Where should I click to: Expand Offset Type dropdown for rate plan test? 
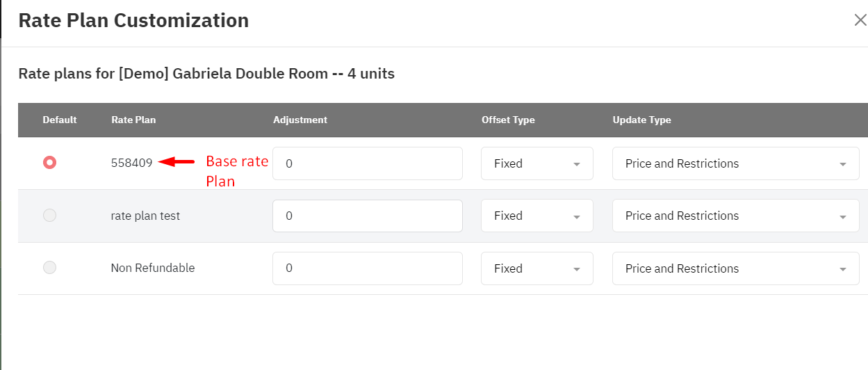coord(537,216)
